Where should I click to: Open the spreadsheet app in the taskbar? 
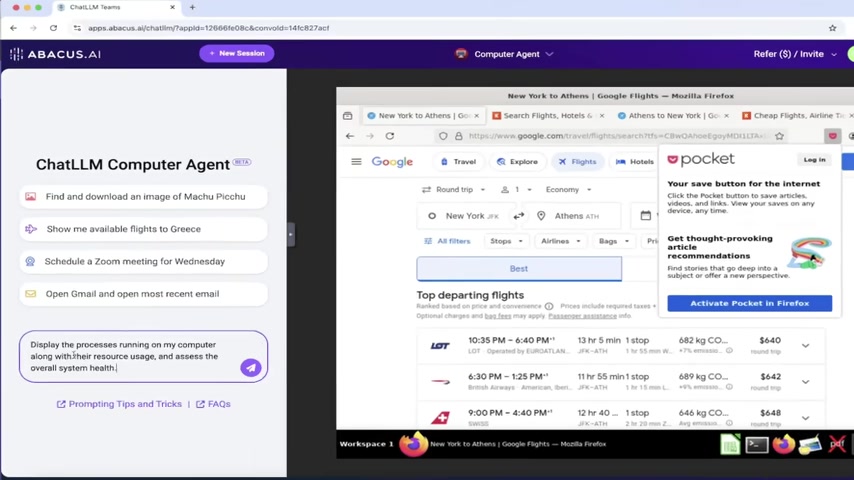[730, 444]
